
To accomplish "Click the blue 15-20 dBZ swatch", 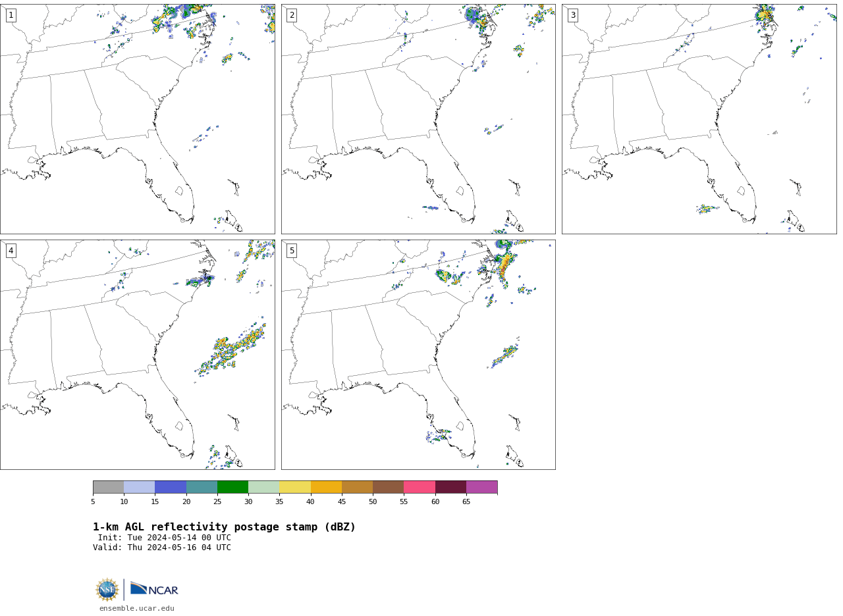I will [x=171, y=487].
